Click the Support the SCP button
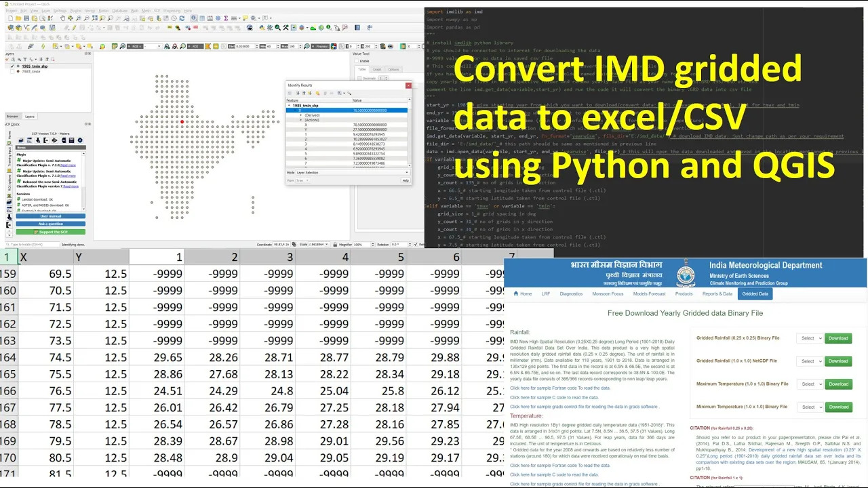This screenshot has height=488, width=868. pos(51,232)
